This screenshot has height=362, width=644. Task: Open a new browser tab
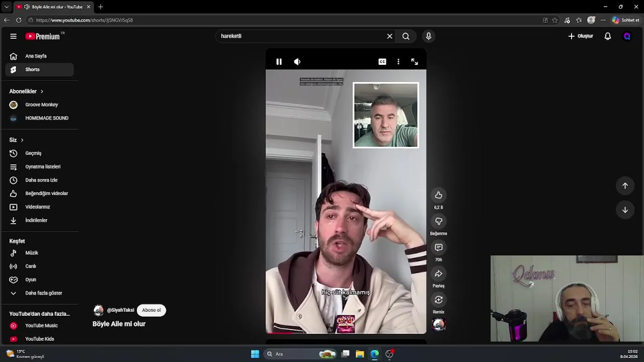coord(101,7)
